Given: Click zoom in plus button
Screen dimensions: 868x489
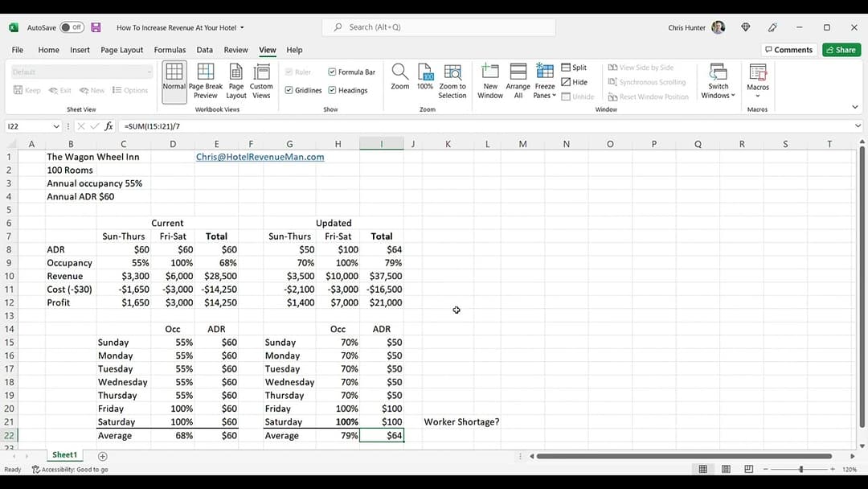Looking at the screenshot, I should click(x=833, y=469).
